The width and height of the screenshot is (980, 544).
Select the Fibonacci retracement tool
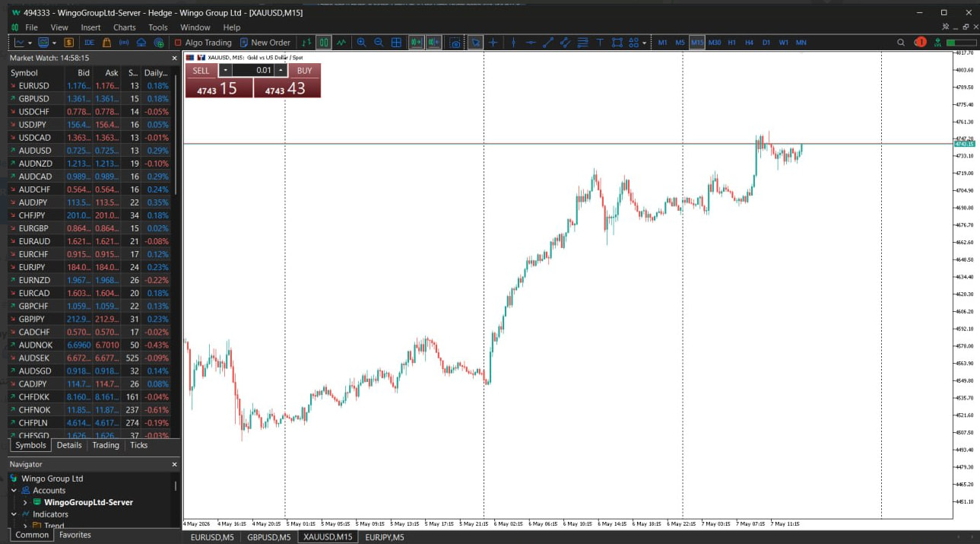583,43
